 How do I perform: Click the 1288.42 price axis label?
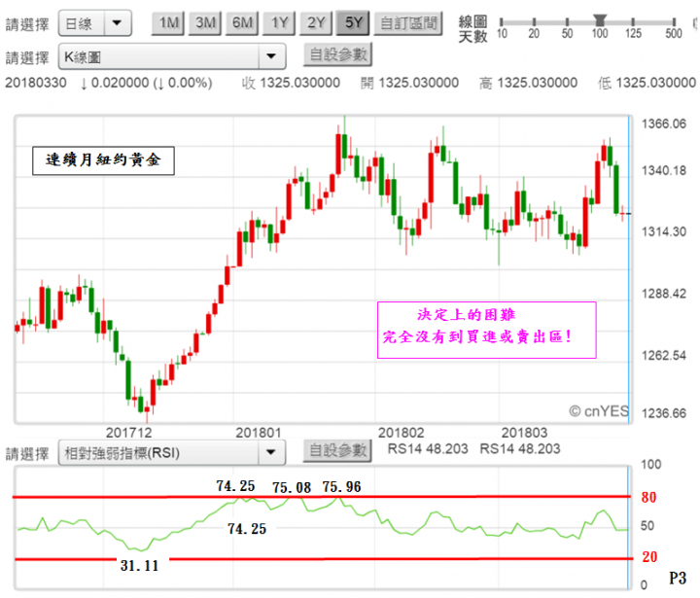point(663,294)
